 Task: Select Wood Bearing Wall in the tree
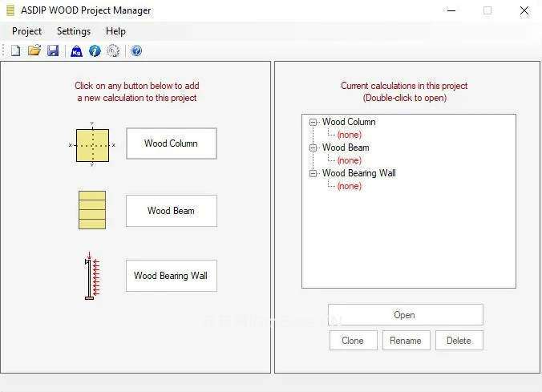pos(359,173)
